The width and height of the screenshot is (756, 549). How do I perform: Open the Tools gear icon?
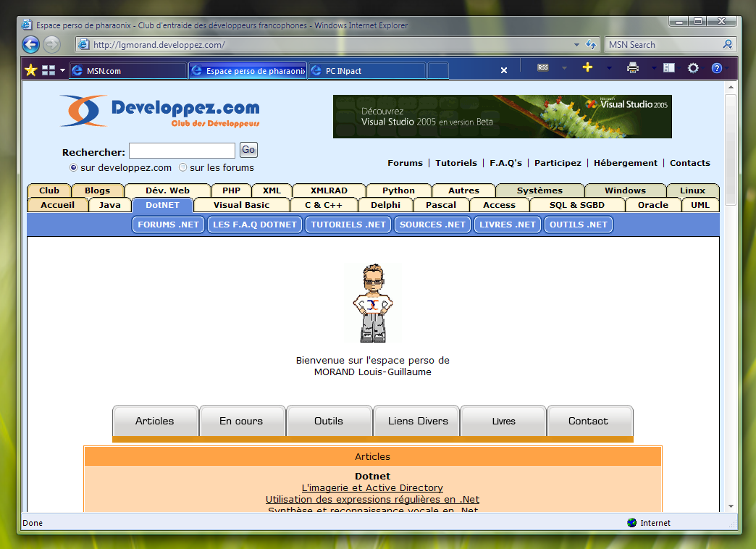(693, 68)
